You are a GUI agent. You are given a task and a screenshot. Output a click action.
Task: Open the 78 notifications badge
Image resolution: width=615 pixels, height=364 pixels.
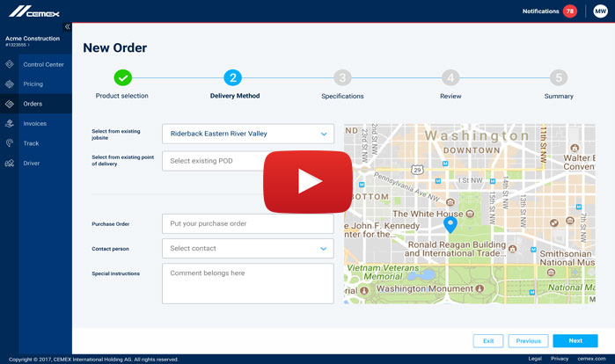(x=570, y=11)
